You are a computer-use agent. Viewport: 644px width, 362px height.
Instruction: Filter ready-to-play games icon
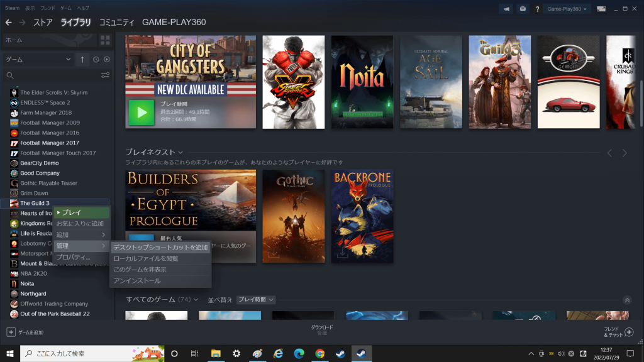pyautogui.click(x=107, y=60)
